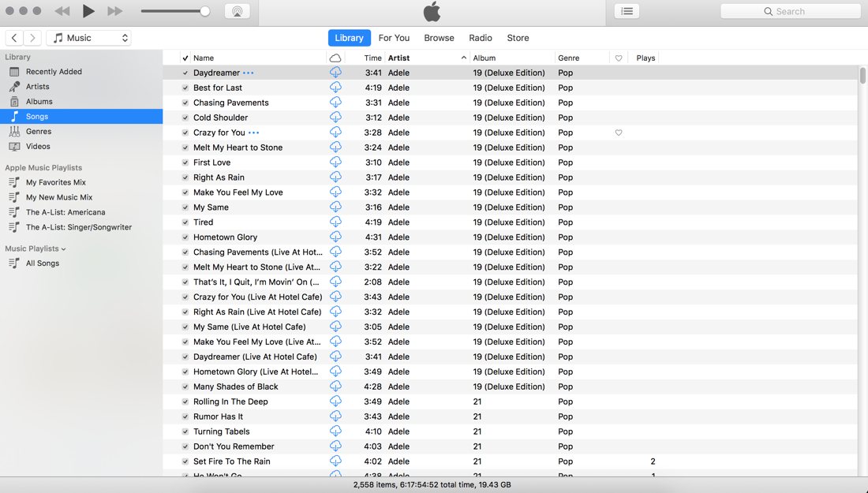The image size is (868, 493).
Task: Open the Up Next queue list icon
Action: (627, 10)
